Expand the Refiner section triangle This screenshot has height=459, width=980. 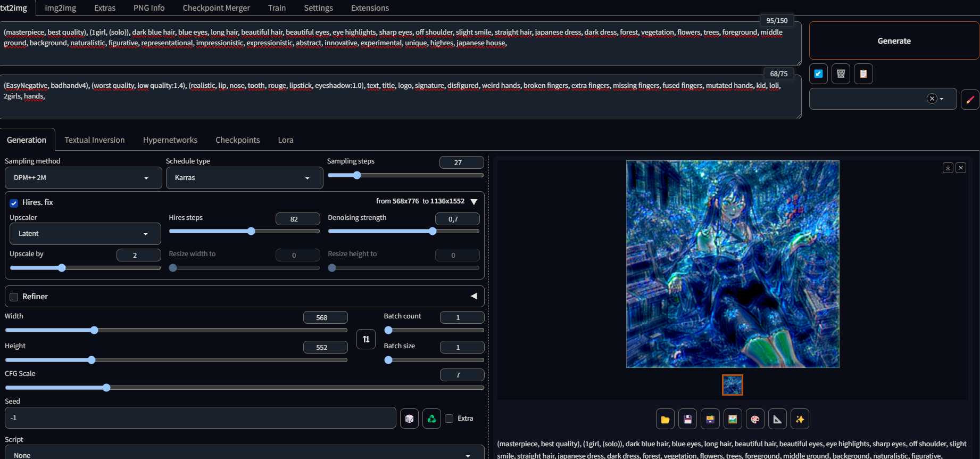474,296
